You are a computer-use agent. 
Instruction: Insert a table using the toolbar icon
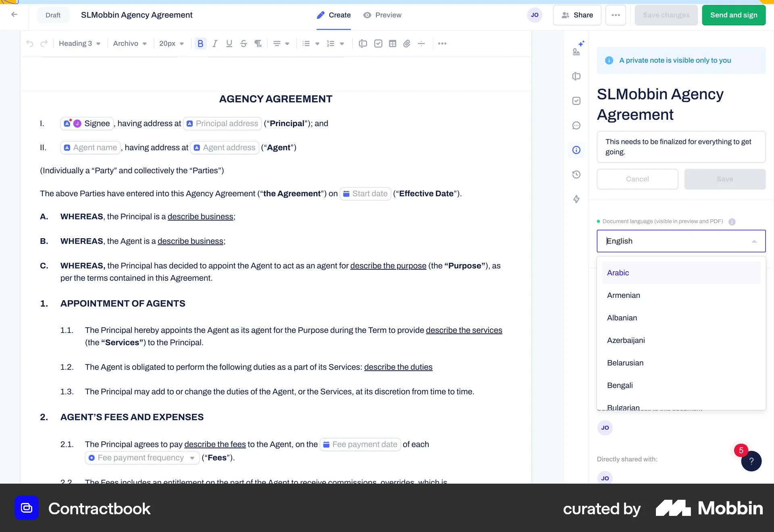393,44
